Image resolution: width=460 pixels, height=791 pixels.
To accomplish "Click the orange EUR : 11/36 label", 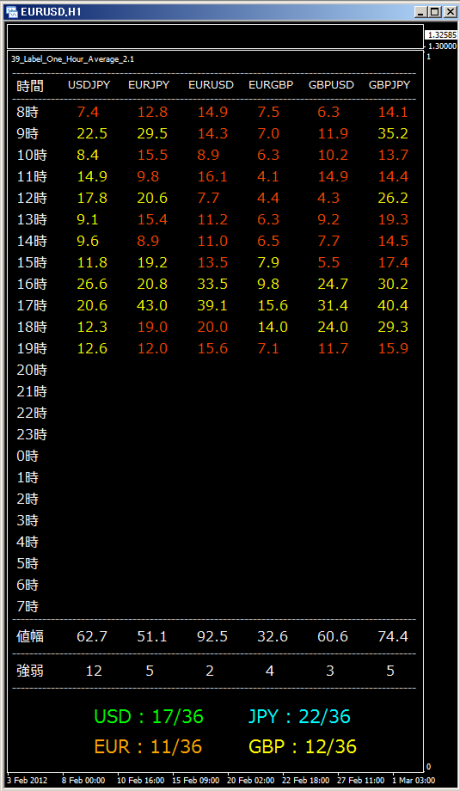I will [148, 746].
